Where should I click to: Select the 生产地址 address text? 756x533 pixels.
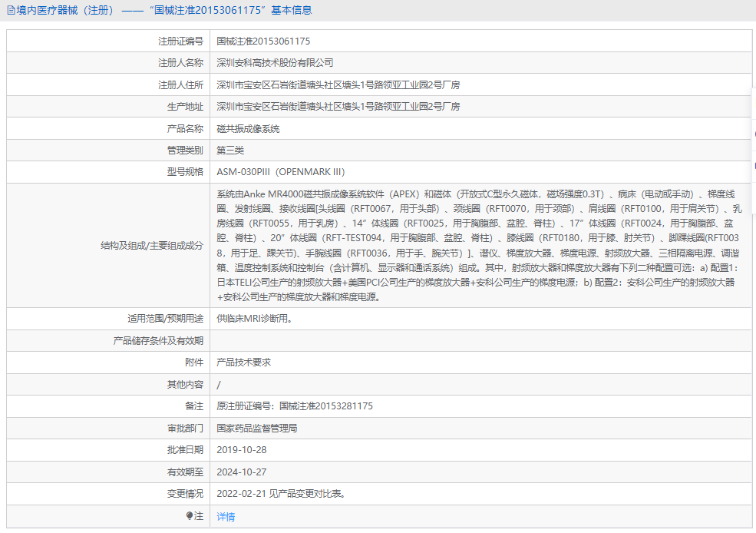338,106
